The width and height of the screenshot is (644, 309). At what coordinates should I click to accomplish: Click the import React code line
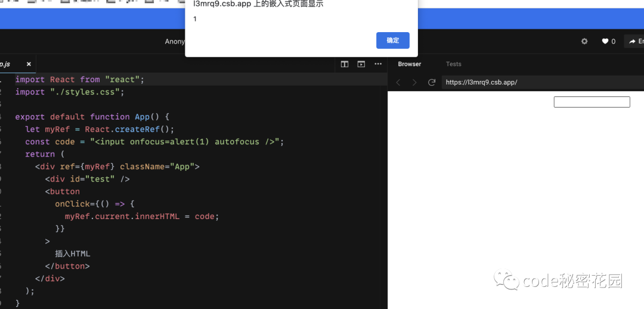point(80,79)
